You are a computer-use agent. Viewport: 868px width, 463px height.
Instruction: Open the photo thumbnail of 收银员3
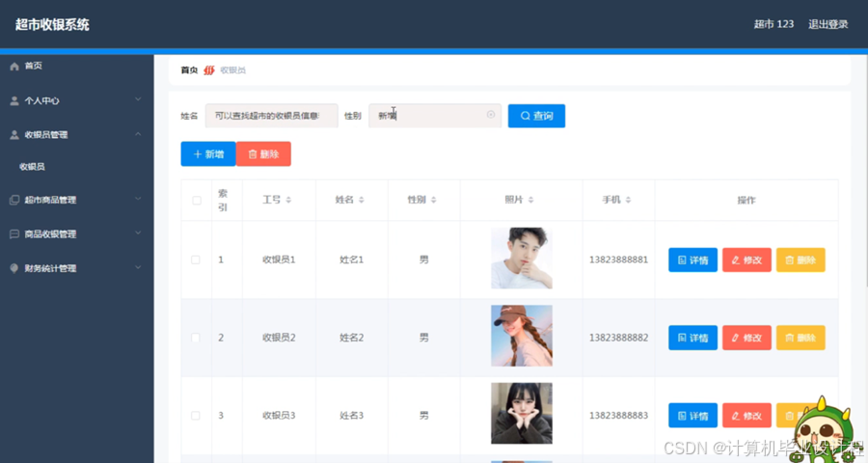522,413
